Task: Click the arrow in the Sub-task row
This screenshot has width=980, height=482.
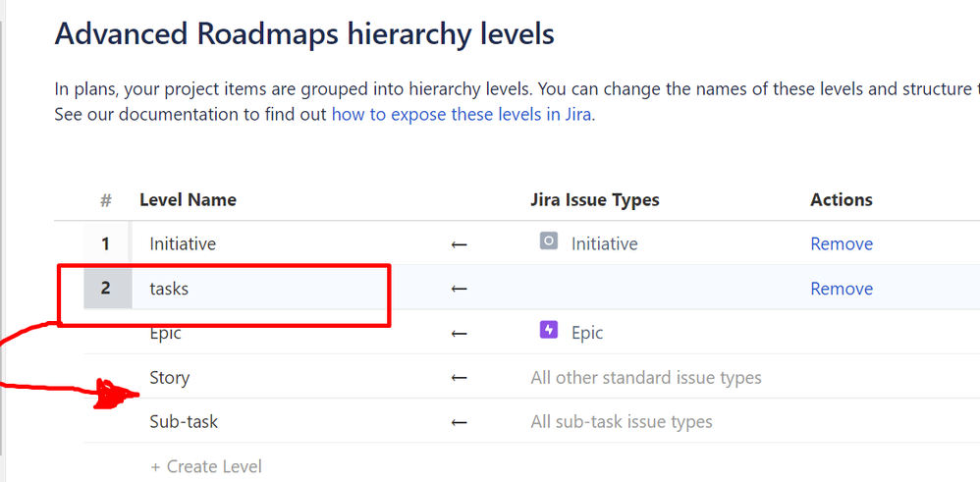Action: [460, 423]
